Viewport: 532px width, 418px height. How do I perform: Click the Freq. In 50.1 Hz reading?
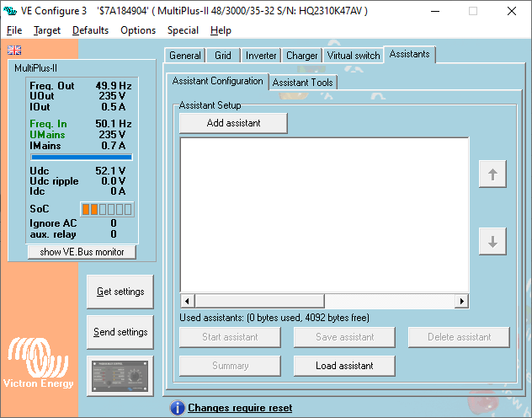tap(81, 124)
